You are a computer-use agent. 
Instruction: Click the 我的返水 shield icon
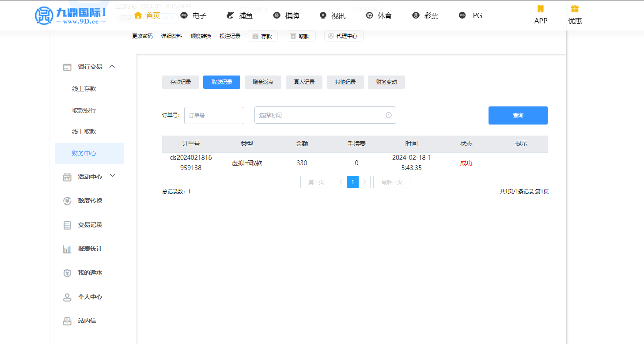(x=67, y=273)
